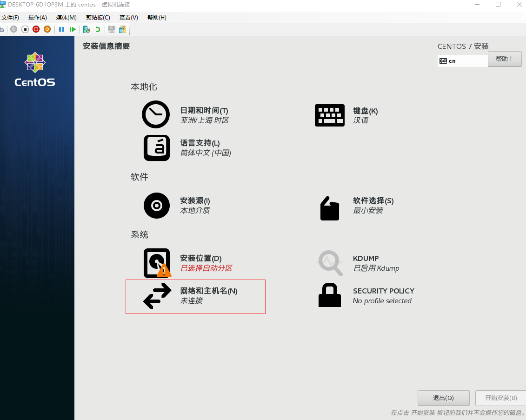Open the KDUMP magnifier icon
526x420 pixels.
pos(330,263)
